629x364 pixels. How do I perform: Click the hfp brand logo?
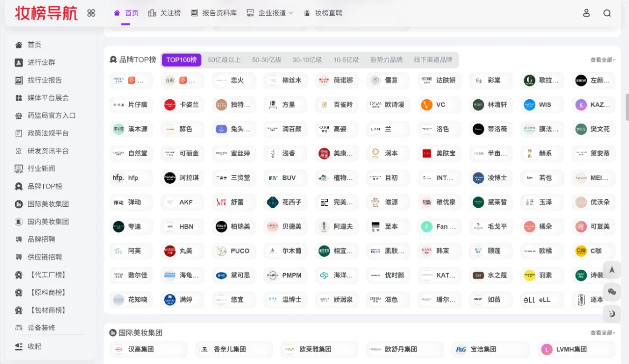click(118, 178)
